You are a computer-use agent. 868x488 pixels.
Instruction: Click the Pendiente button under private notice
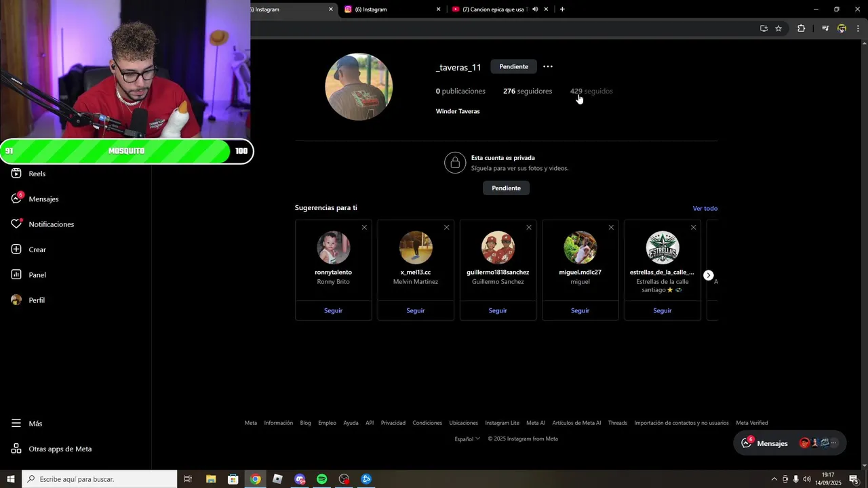tap(506, 188)
